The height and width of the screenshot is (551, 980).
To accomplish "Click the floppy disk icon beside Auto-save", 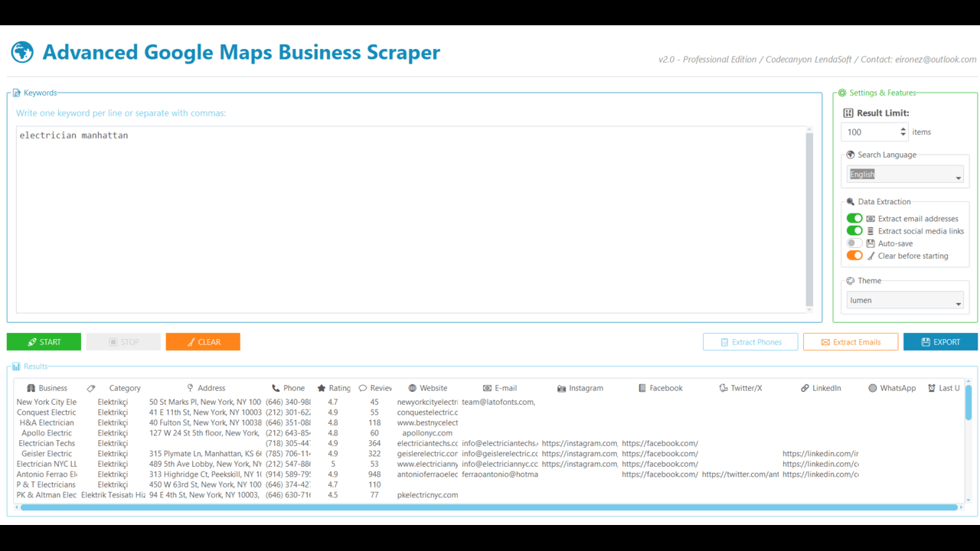I will point(871,243).
